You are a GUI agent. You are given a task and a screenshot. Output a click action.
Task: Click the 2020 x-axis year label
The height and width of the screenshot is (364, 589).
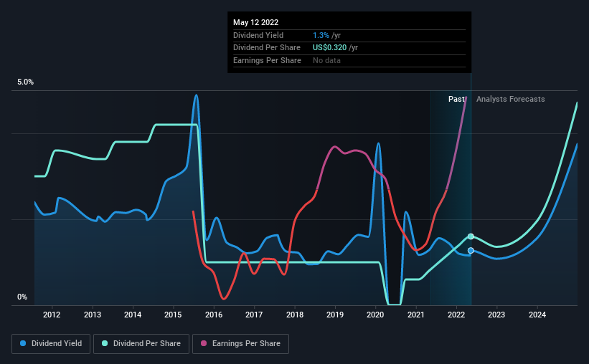tap(376, 315)
